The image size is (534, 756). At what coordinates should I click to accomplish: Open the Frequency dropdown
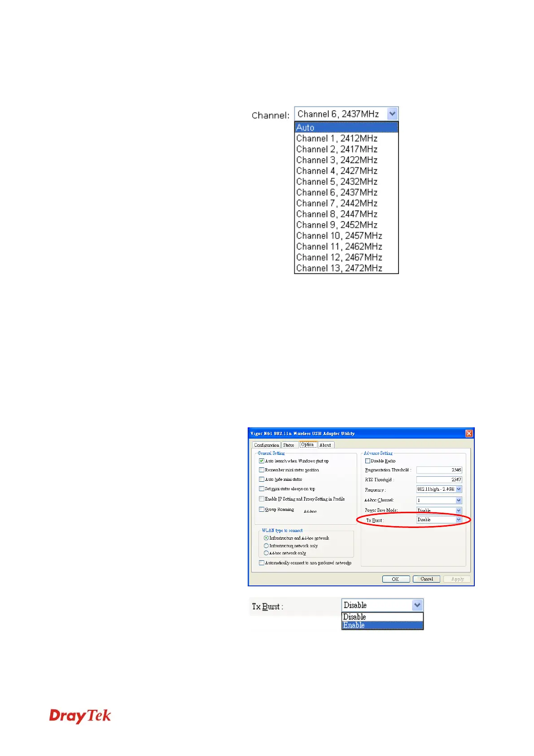pyautogui.click(x=439, y=489)
